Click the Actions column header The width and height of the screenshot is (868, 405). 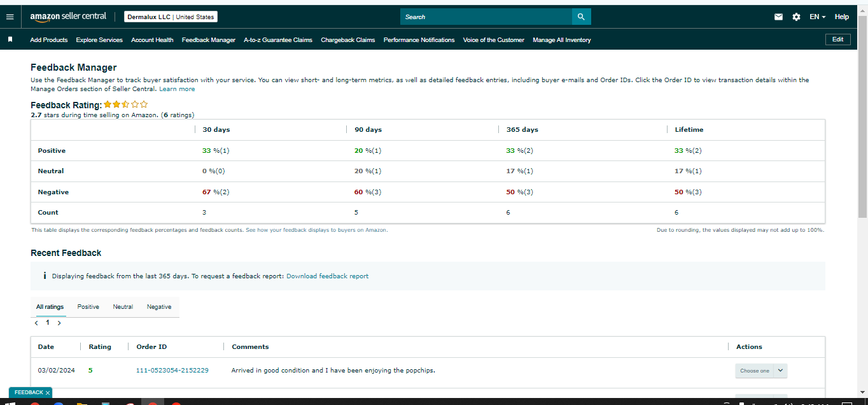pos(749,347)
